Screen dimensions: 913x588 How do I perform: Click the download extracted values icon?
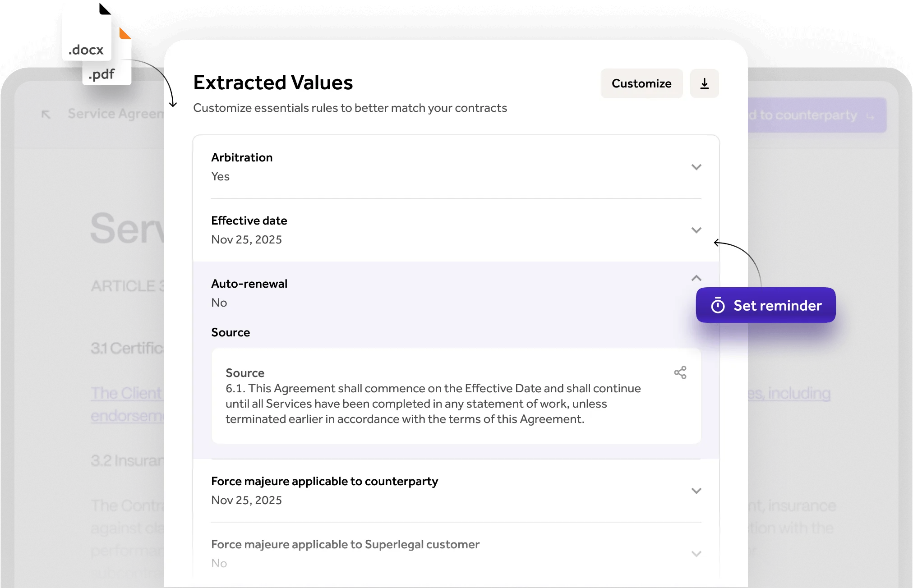click(704, 83)
